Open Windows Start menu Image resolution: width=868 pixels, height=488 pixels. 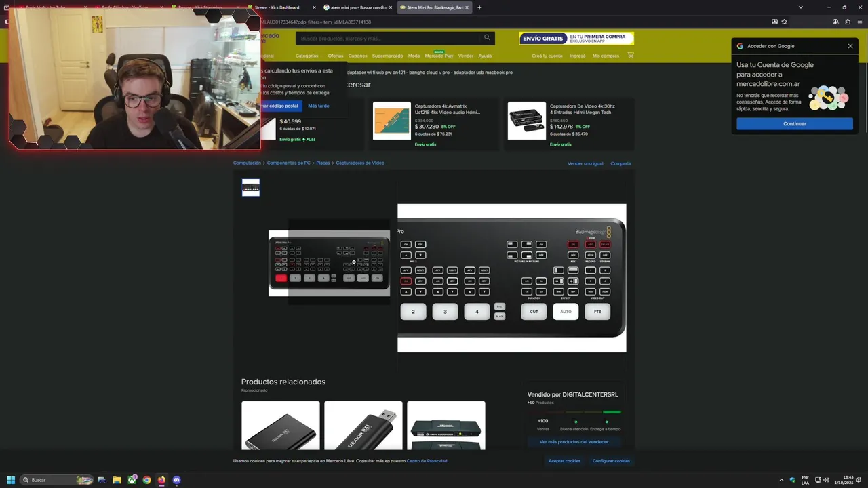tap(11, 480)
